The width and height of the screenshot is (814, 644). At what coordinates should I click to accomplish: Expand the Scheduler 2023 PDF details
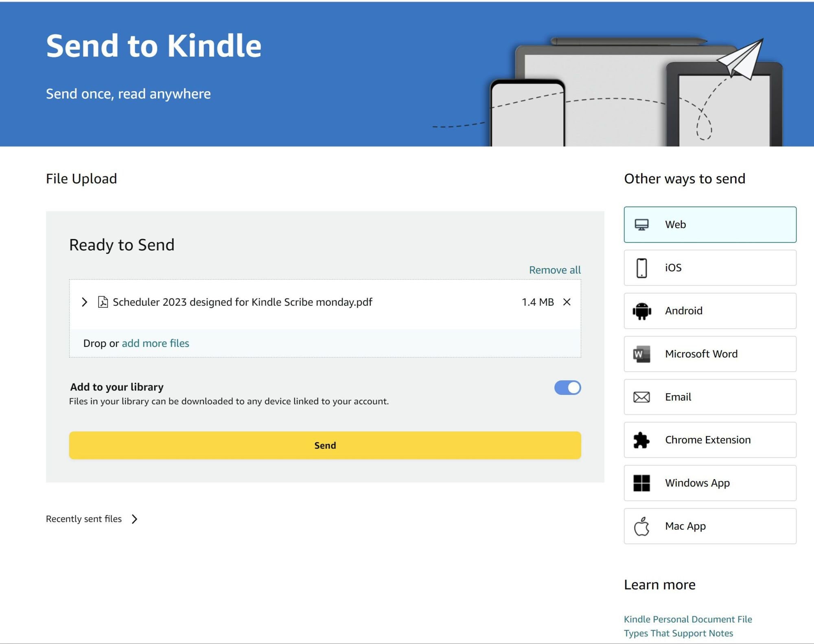pos(85,302)
